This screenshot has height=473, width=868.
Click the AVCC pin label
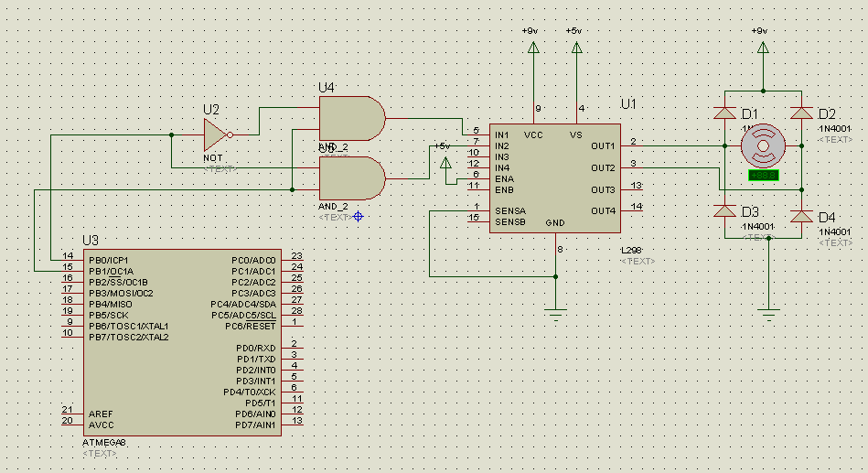point(102,425)
